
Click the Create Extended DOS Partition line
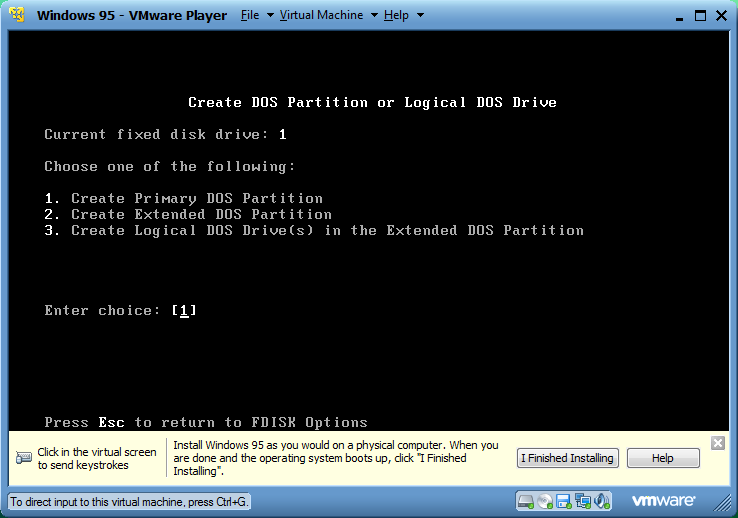(x=188, y=215)
